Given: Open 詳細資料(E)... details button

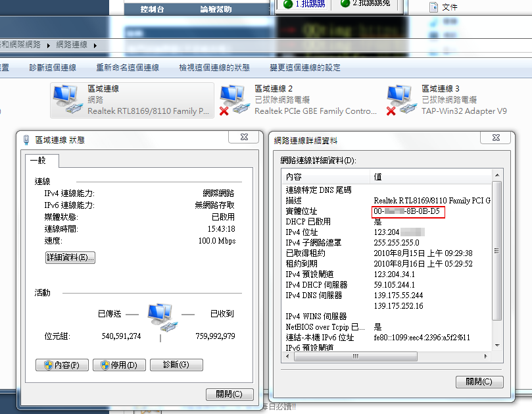Looking at the screenshot, I should (70, 257).
